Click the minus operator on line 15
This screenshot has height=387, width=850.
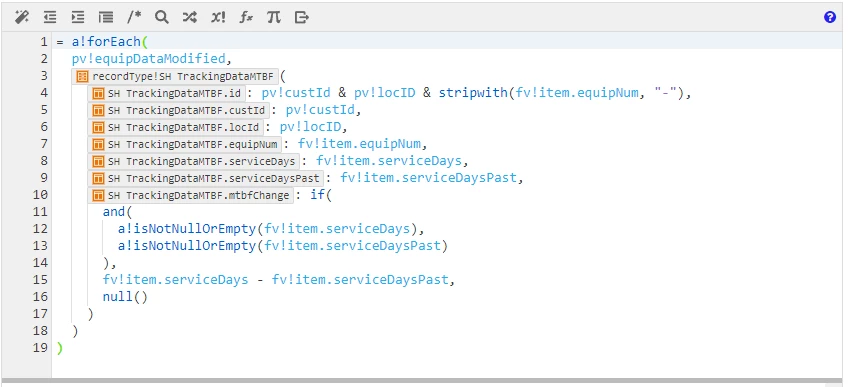260,280
